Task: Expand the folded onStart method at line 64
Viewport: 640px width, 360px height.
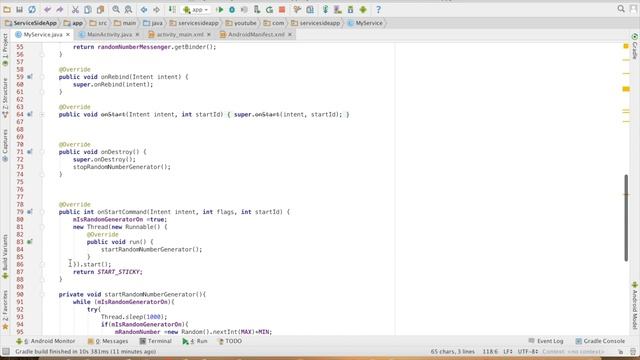Action: tap(42, 114)
